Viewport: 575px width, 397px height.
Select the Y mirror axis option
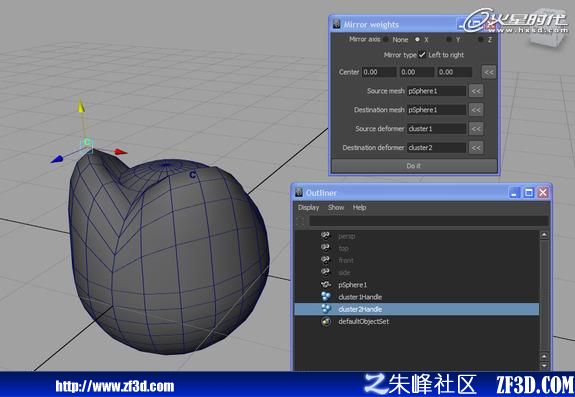(x=448, y=39)
